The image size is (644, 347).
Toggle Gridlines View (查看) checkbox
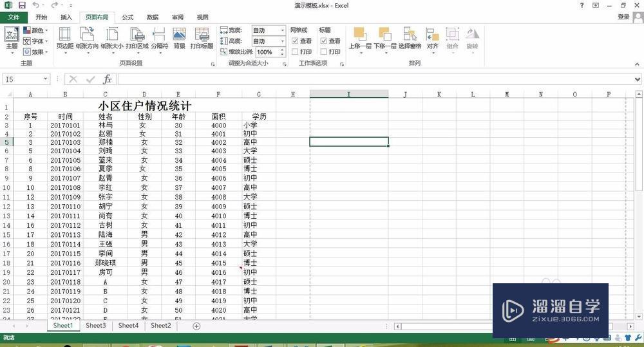tap(295, 41)
